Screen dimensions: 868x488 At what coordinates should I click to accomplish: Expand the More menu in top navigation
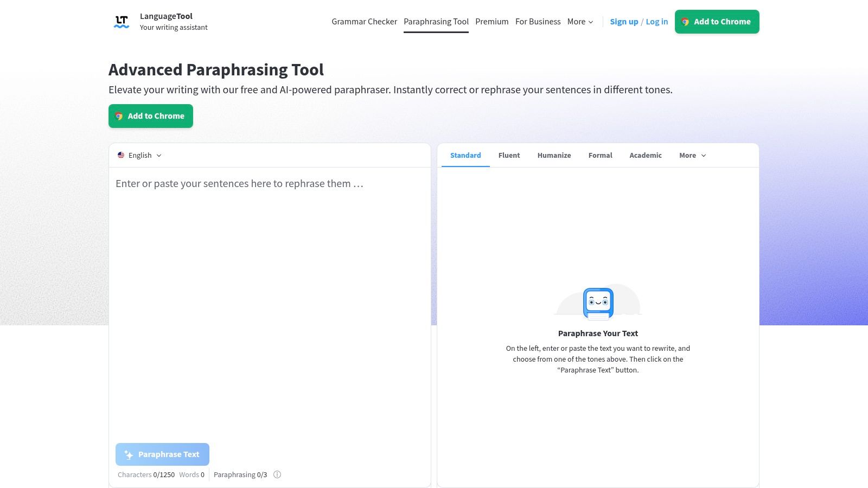point(580,22)
